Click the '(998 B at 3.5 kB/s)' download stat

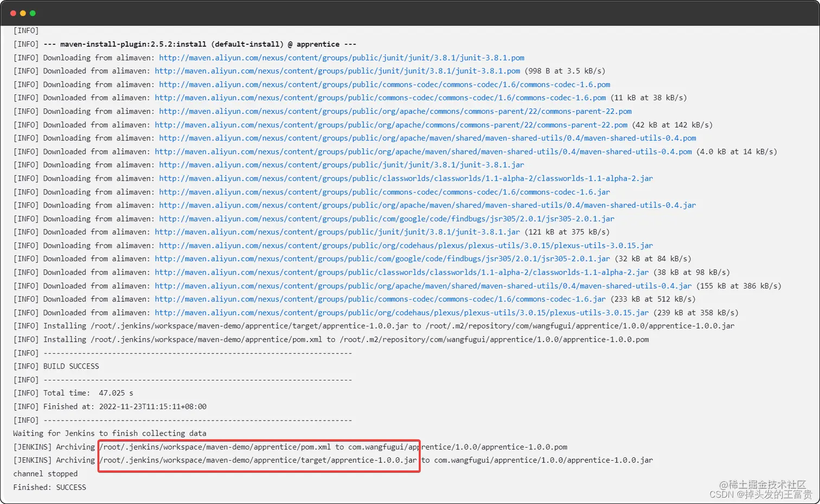[x=565, y=71]
